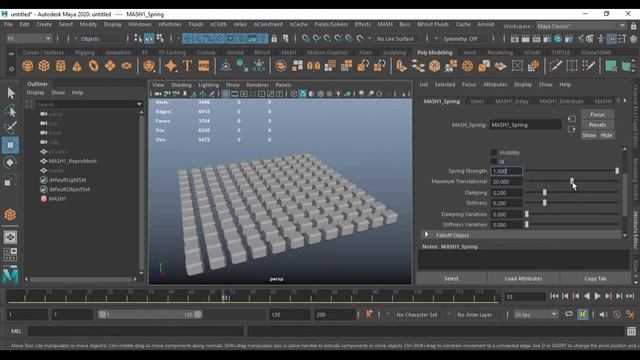Click the Multi-Cut knife shelf icon

556,66
